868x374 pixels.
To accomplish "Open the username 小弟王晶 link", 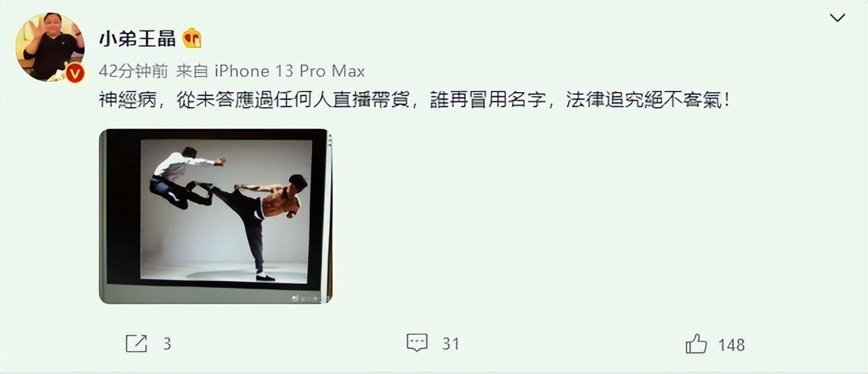I will pyautogui.click(x=138, y=39).
